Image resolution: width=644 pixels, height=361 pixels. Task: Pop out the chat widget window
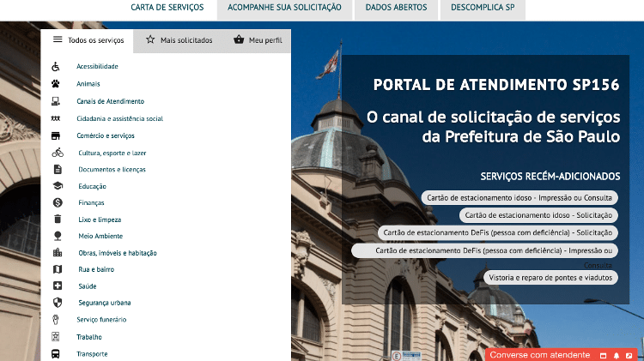[629, 356]
